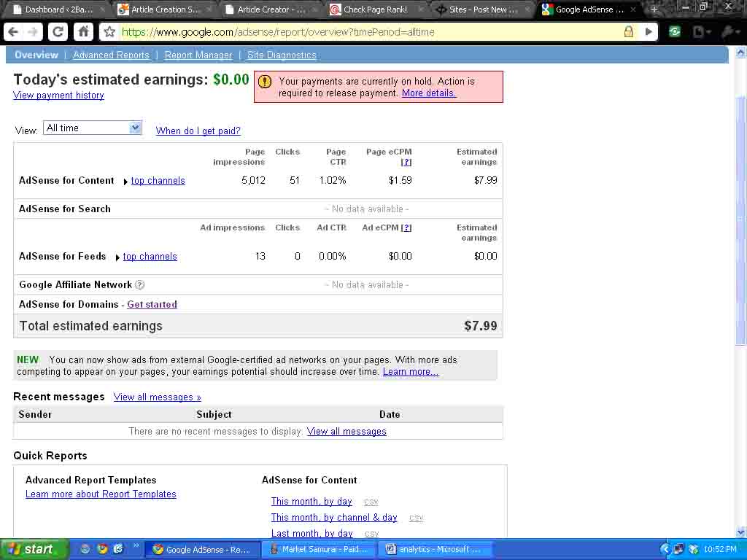This screenshot has width=747, height=560.
Task: Expand hidden system tray icons
Action: (x=665, y=550)
